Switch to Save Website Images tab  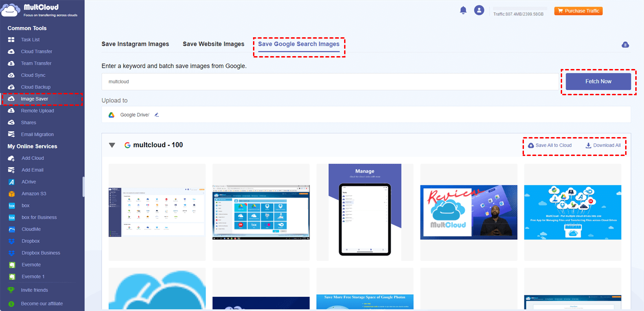(213, 44)
